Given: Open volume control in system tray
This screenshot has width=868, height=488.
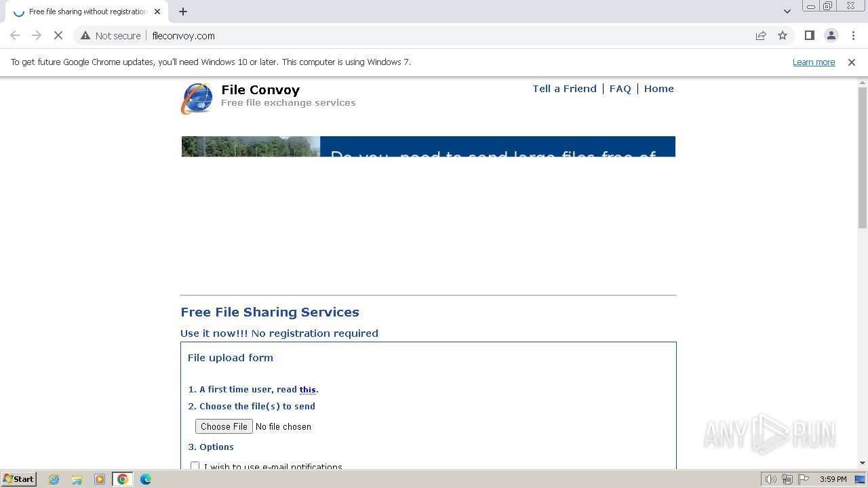Looking at the screenshot, I should pyautogui.click(x=770, y=479).
